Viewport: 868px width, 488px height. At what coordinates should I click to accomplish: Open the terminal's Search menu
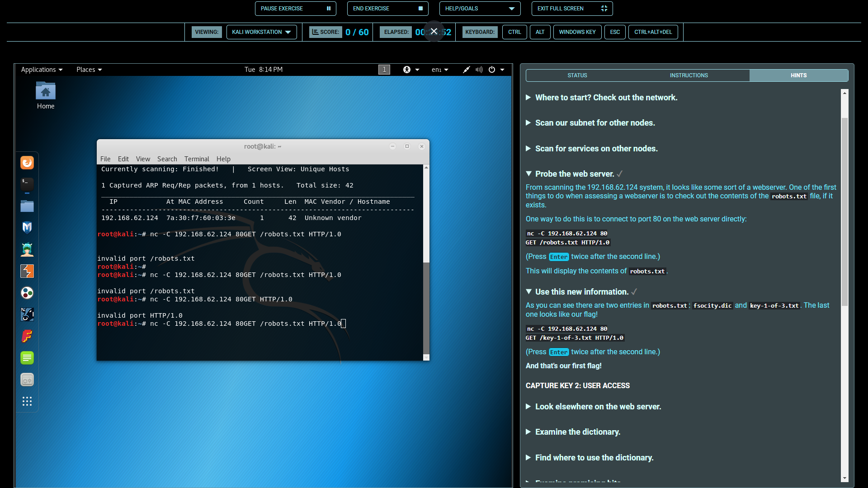tap(167, 159)
